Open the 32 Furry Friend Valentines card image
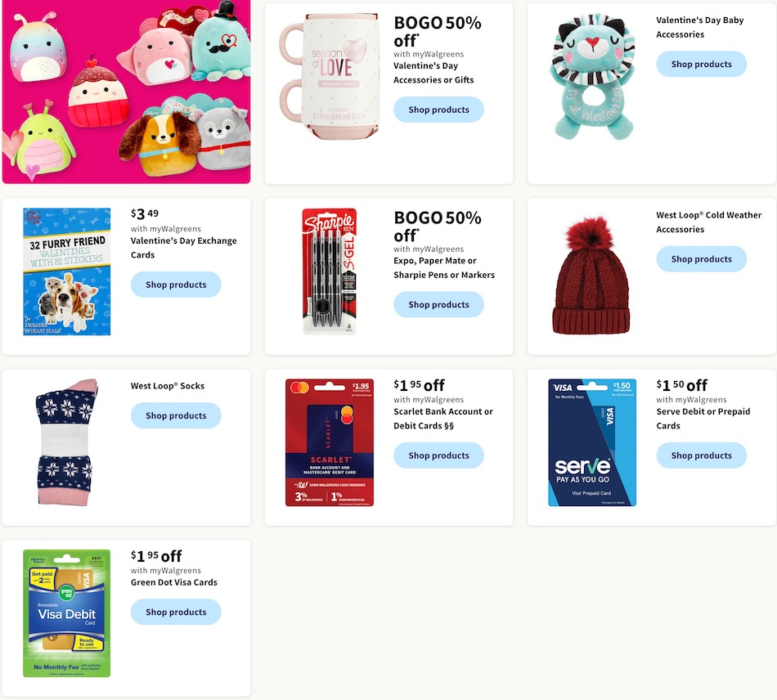The height and width of the screenshot is (700, 777). [x=67, y=271]
